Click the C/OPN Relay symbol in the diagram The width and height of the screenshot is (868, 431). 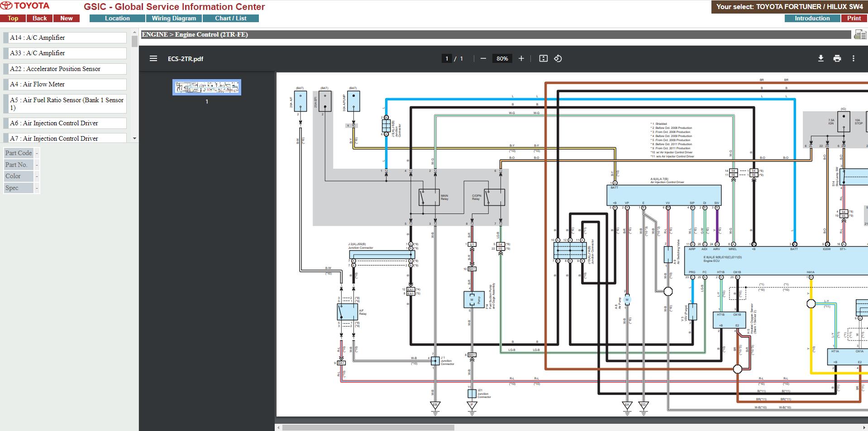(x=494, y=197)
